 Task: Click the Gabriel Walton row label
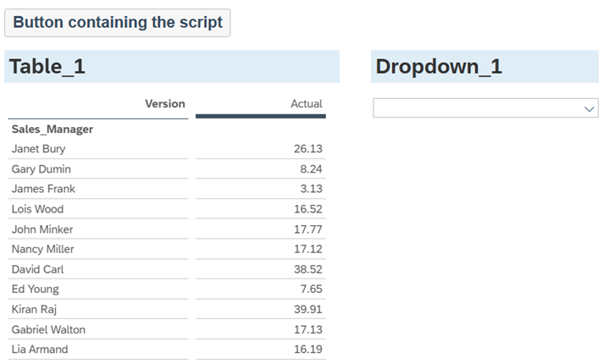click(x=48, y=329)
